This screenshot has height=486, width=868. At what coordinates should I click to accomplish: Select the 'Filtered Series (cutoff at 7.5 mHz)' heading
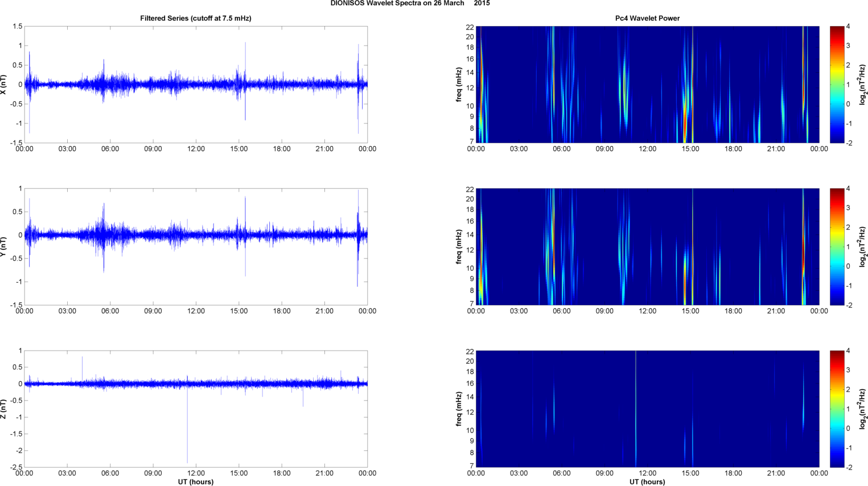click(x=196, y=18)
